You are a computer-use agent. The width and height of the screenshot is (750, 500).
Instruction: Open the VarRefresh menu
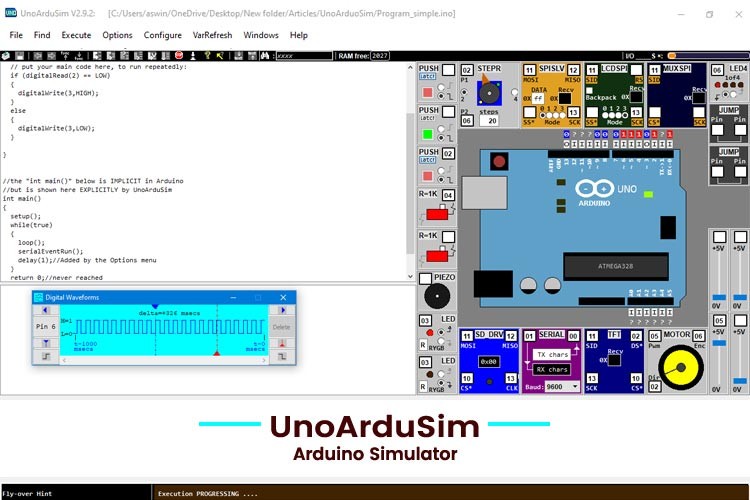pos(212,35)
